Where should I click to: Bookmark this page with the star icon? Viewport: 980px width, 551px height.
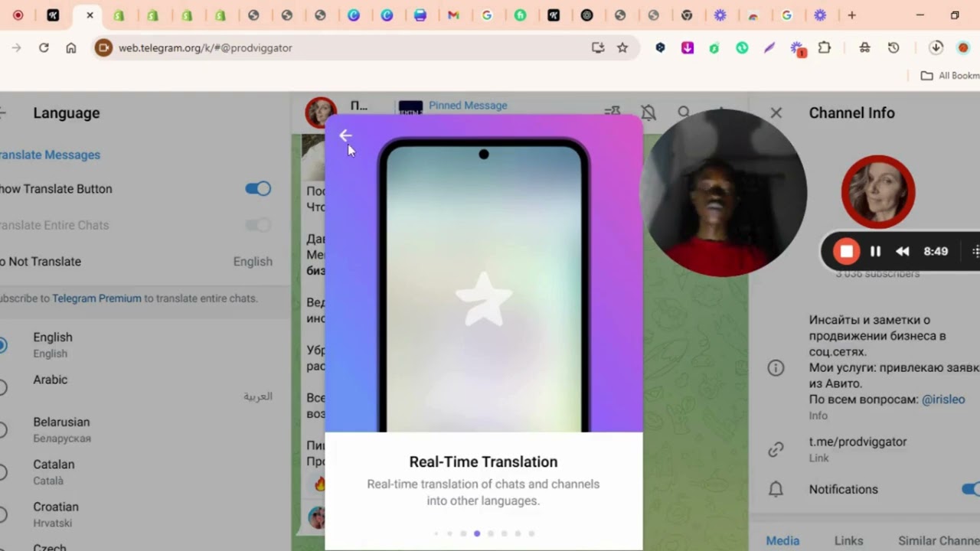coord(622,47)
